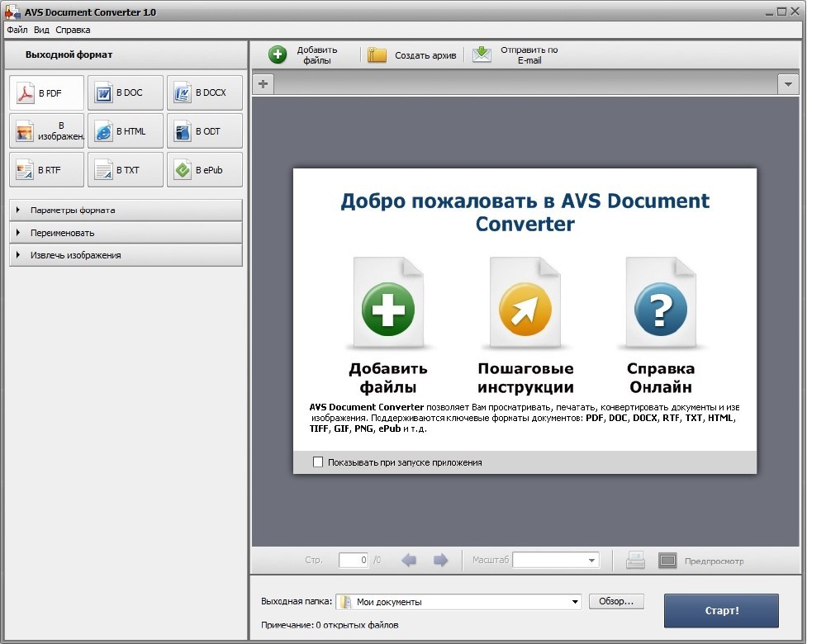Select image output format button

46,131
